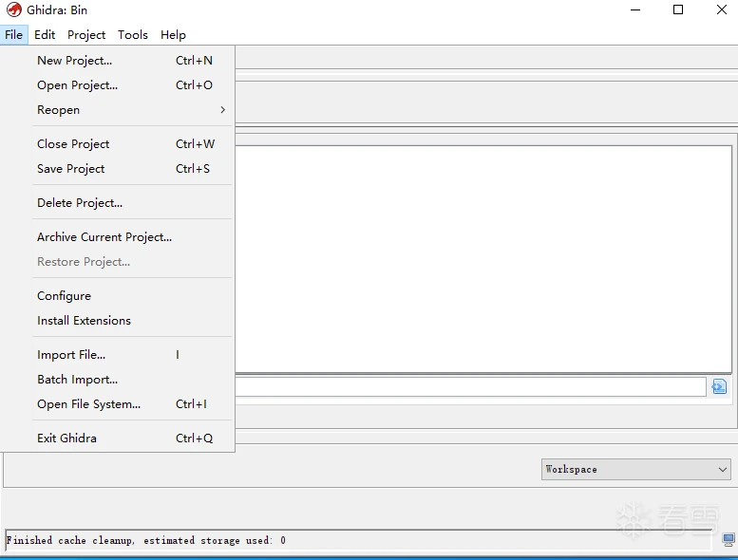738x560 pixels.
Task: Open the Tools menu in menu bar
Action: (x=133, y=35)
